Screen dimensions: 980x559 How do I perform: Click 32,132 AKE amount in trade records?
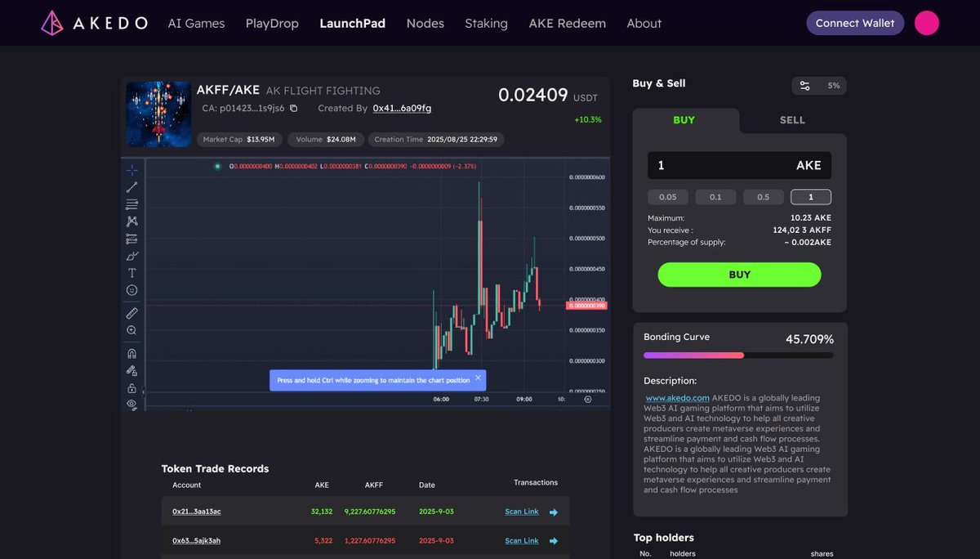[x=322, y=512]
